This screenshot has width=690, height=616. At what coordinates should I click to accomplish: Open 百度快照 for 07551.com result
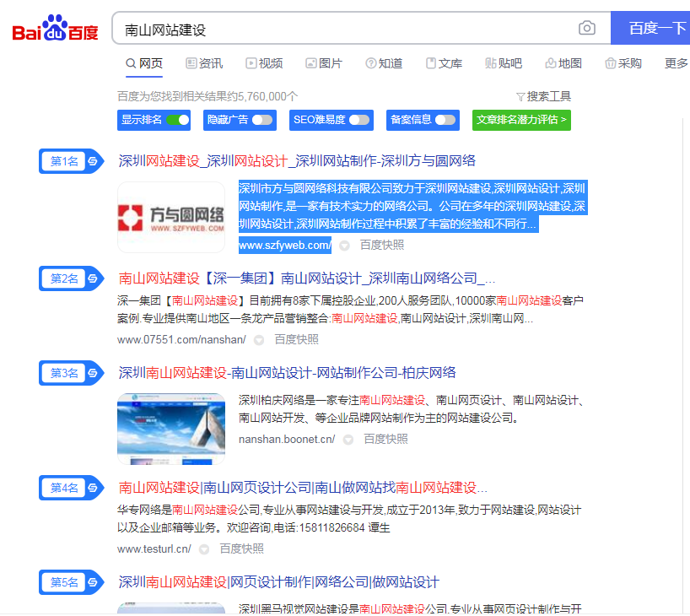(297, 339)
